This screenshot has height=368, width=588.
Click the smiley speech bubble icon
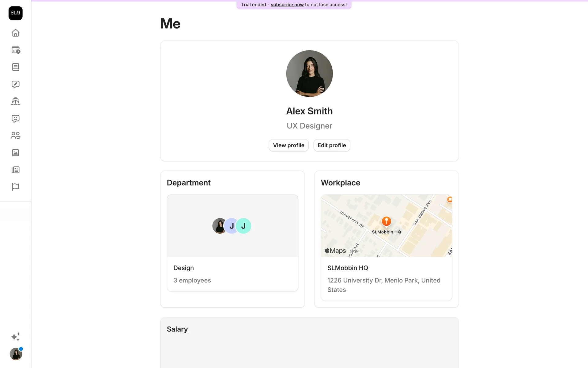pyautogui.click(x=16, y=119)
